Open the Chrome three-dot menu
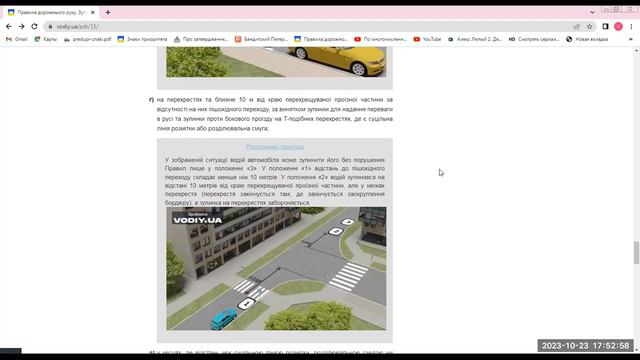This screenshot has width=640, height=360. (x=631, y=27)
